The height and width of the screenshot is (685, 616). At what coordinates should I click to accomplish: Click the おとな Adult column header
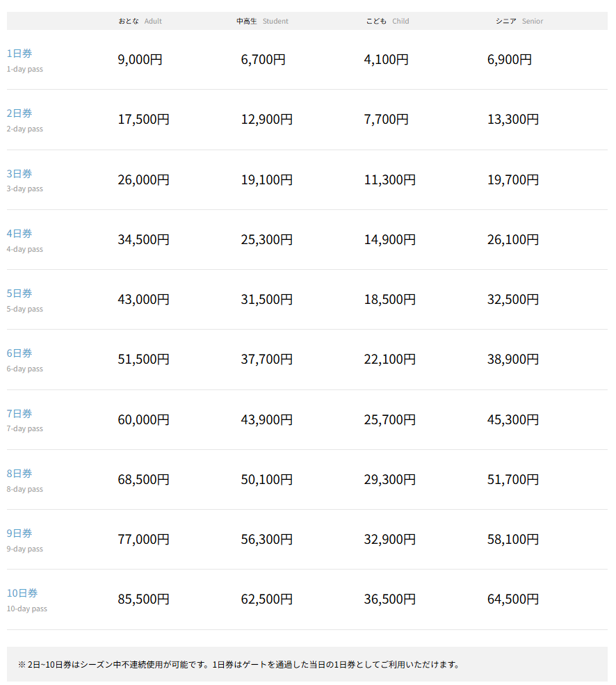140,21
